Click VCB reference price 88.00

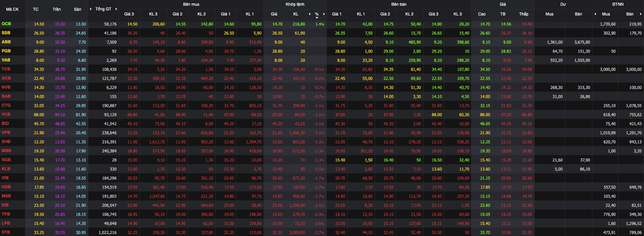pyautogui.click(x=39, y=114)
